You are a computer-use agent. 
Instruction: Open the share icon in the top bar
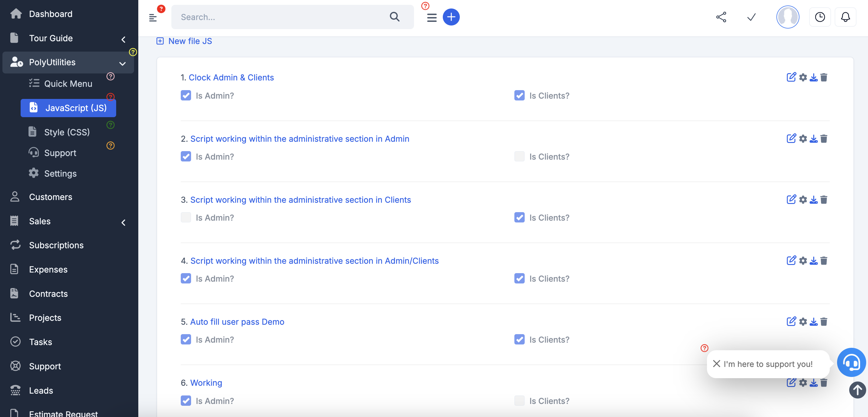tap(722, 17)
